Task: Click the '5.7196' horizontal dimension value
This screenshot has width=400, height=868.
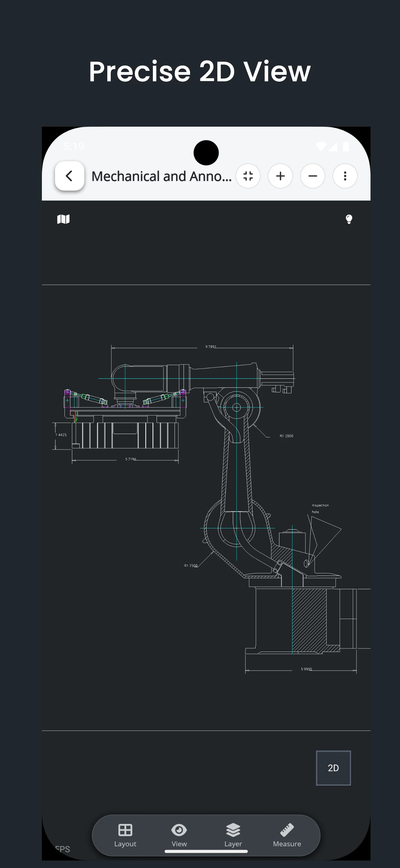Action: [131, 459]
